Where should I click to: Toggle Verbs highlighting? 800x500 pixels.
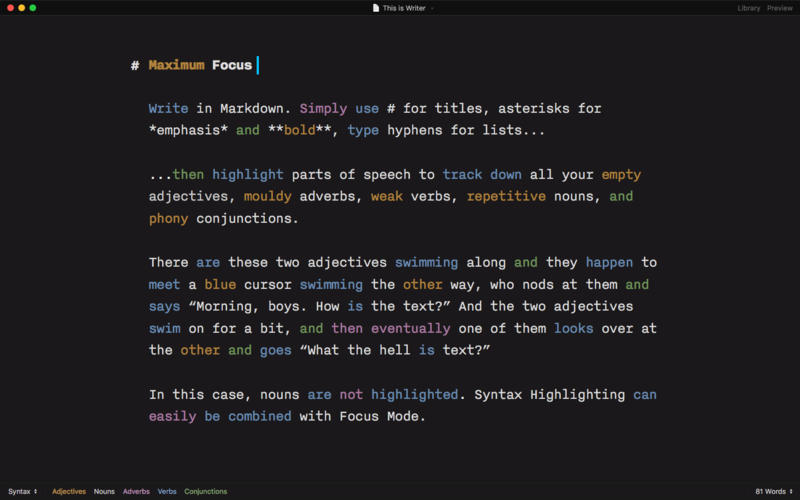(167, 491)
